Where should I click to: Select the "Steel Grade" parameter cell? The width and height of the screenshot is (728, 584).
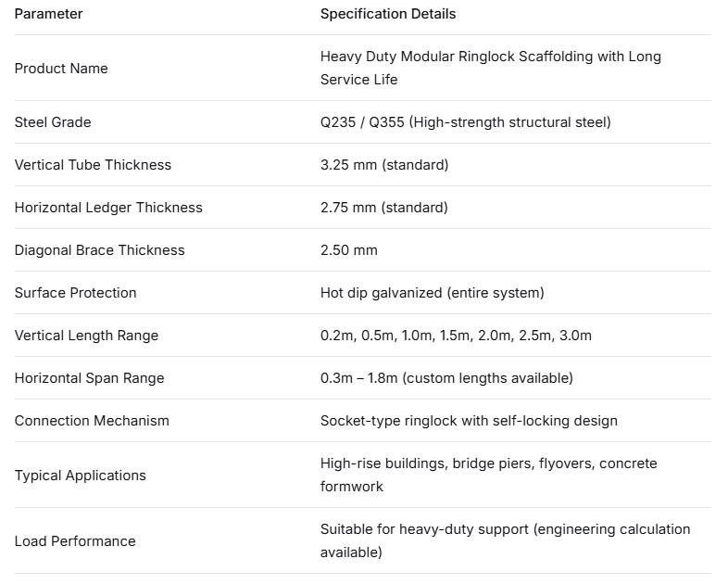(x=53, y=122)
